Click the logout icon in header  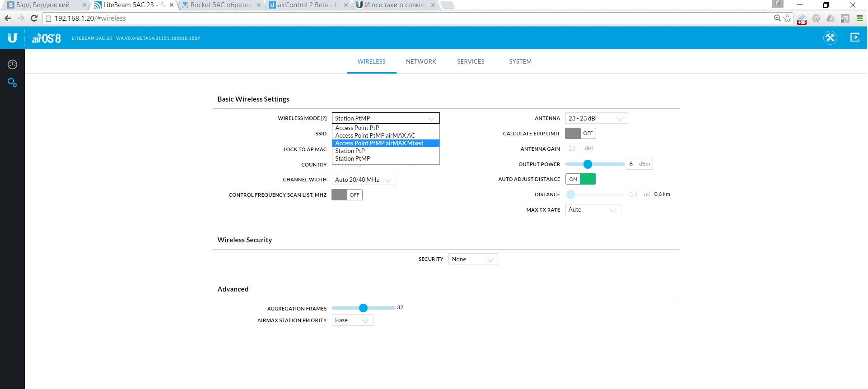click(x=855, y=37)
